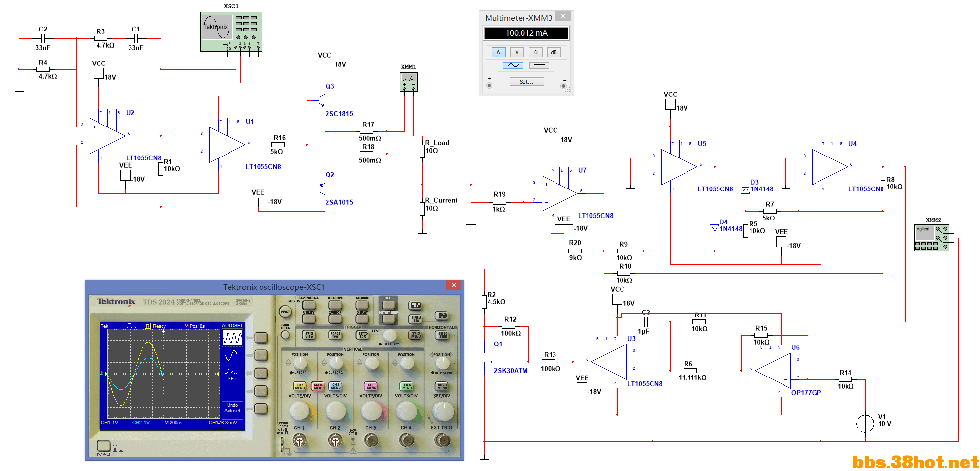Screen dimensions: 980x471
Task: Click the FORCE TRIG button
Action: coord(335,335)
